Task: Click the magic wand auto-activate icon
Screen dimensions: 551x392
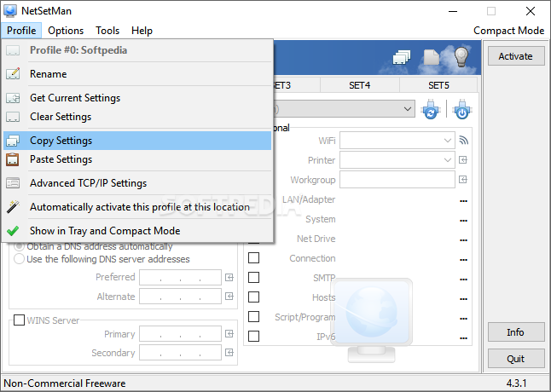Action: 13,207
